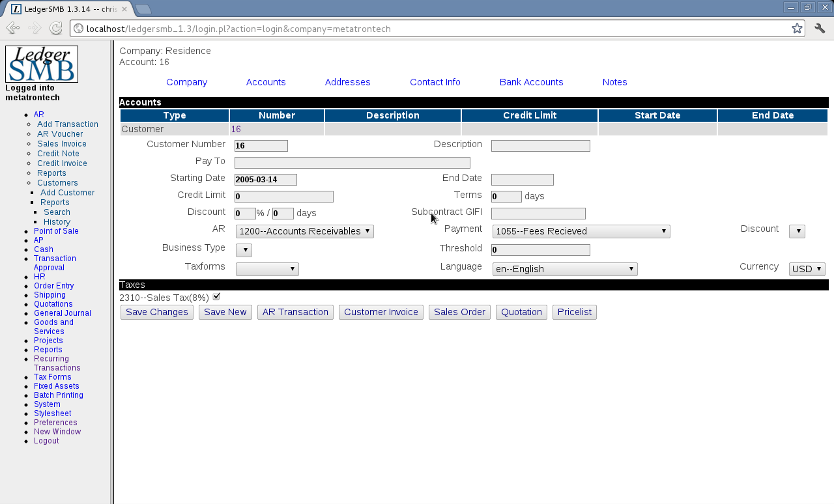Expand the Payment account dropdown
Image resolution: width=834 pixels, height=504 pixels.
(x=581, y=231)
